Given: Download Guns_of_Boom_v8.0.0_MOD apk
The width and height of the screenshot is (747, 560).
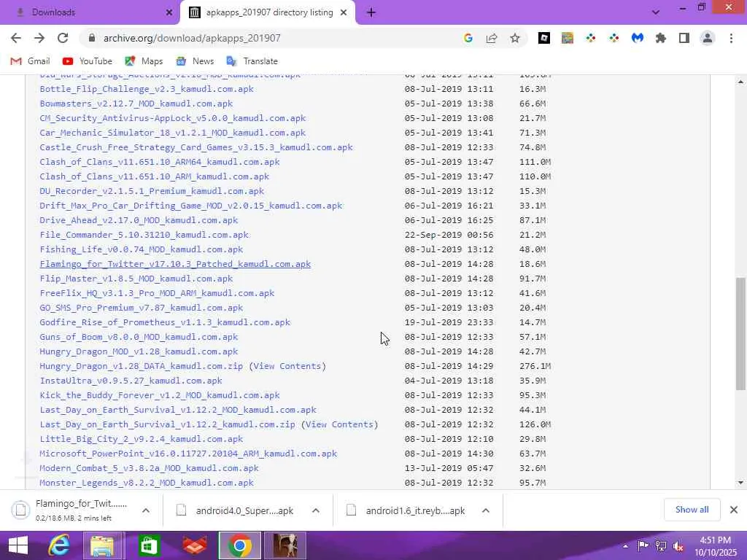Looking at the screenshot, I should pyautogui.click(x=139, y=337).
